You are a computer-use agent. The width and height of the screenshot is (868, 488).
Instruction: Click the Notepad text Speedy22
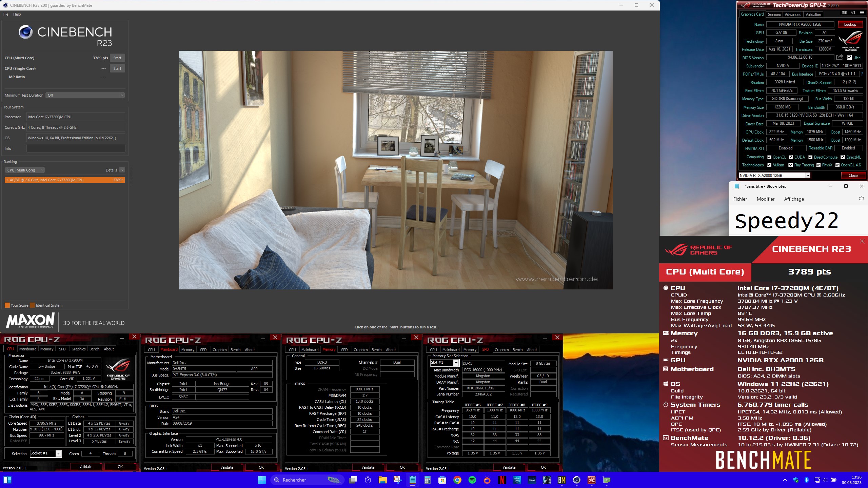coord(787,221)
